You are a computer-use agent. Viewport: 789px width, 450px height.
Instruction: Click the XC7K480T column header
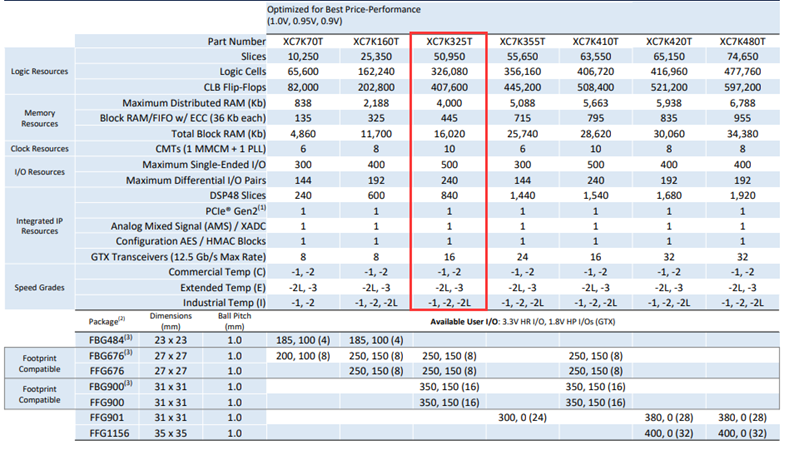pos(742,41)
